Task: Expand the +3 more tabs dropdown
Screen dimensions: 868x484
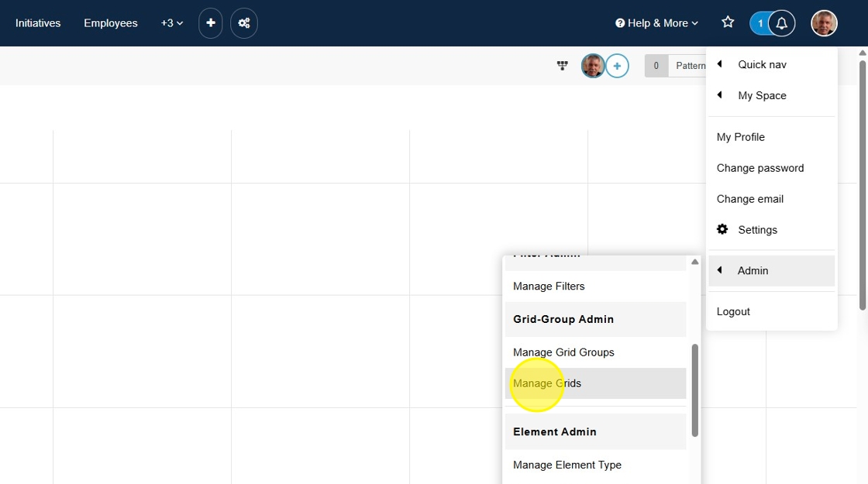Action: (172, 23)
